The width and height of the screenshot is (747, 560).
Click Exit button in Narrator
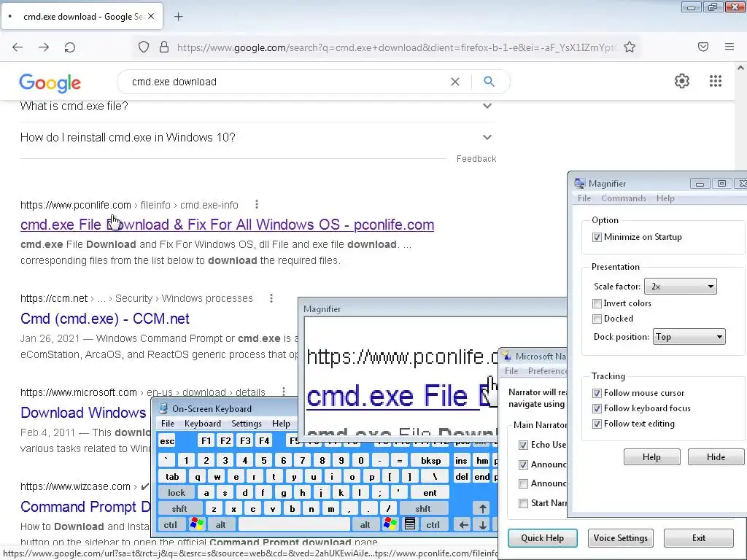tap(698, 538)
